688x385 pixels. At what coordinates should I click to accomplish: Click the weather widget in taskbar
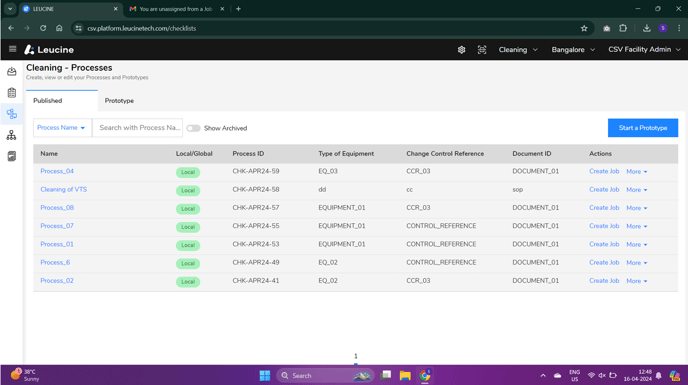click(25, 375)
